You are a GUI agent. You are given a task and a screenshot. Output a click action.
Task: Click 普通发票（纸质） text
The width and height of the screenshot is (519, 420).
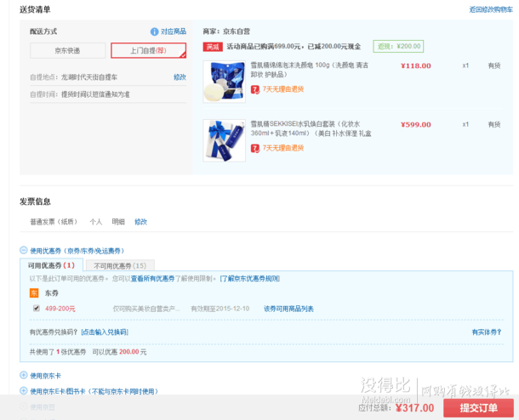click(x=54, y=222)
